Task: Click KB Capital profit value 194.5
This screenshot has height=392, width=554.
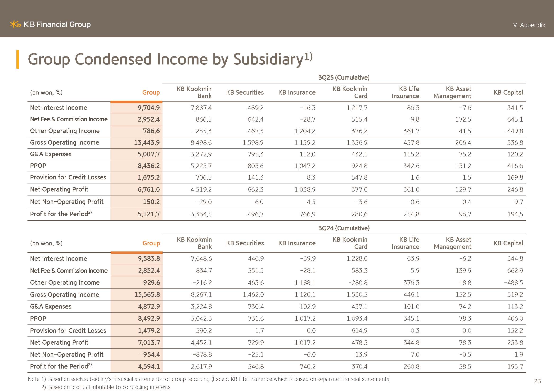Action: [x=515, y=214]
